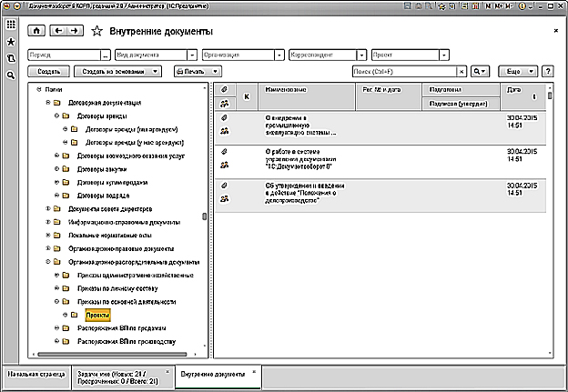The width and height of the screenshot is (568, 392).
Task: Click the Home icon button
Action: [37, 31]
